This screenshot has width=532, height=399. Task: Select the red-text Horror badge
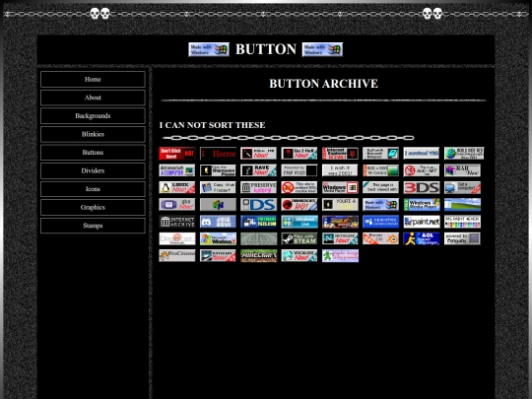point(218,154)
